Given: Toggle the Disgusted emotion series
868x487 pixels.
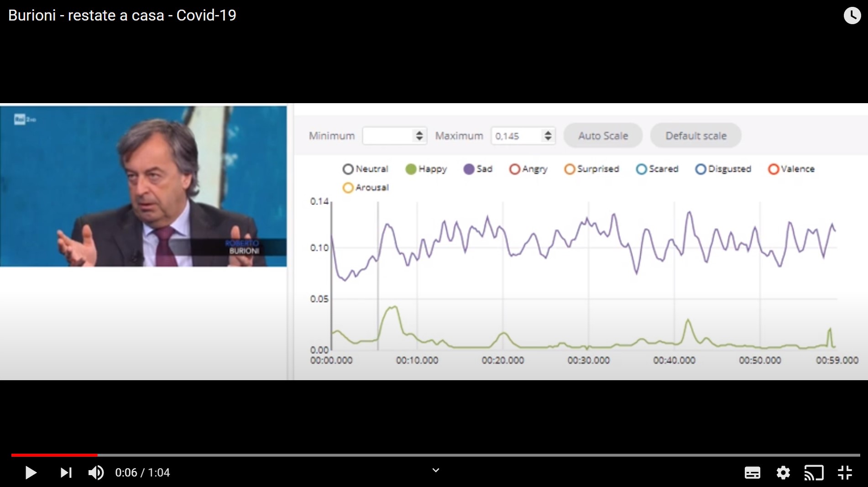Looking at the screenshot, I should click(x=723, y=169).
